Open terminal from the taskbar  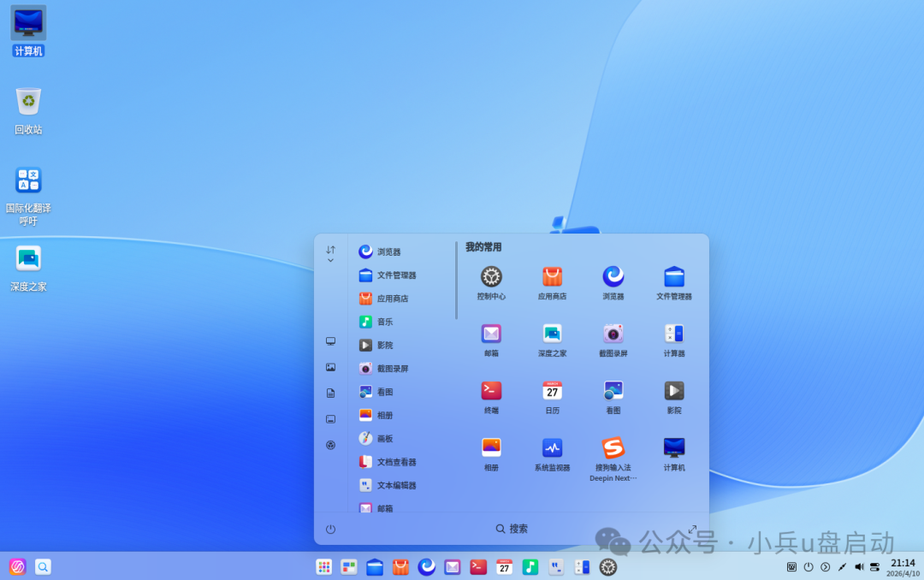point(478,567)
